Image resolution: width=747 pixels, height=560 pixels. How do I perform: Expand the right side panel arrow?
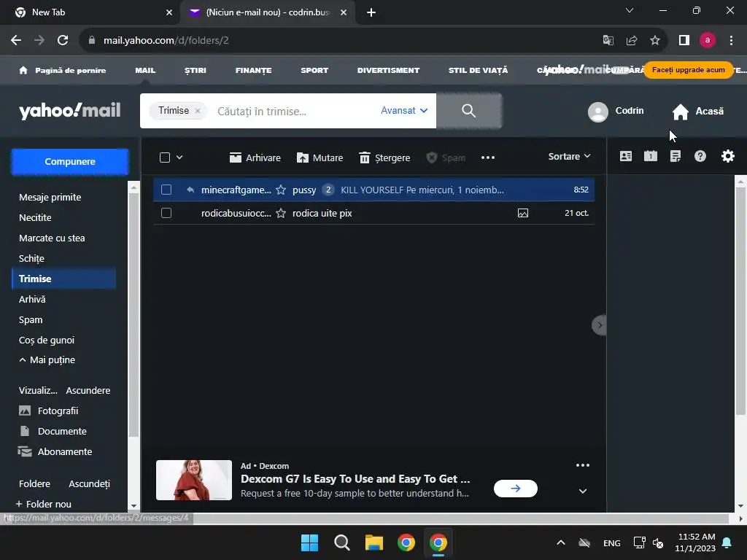coord(600,325)
